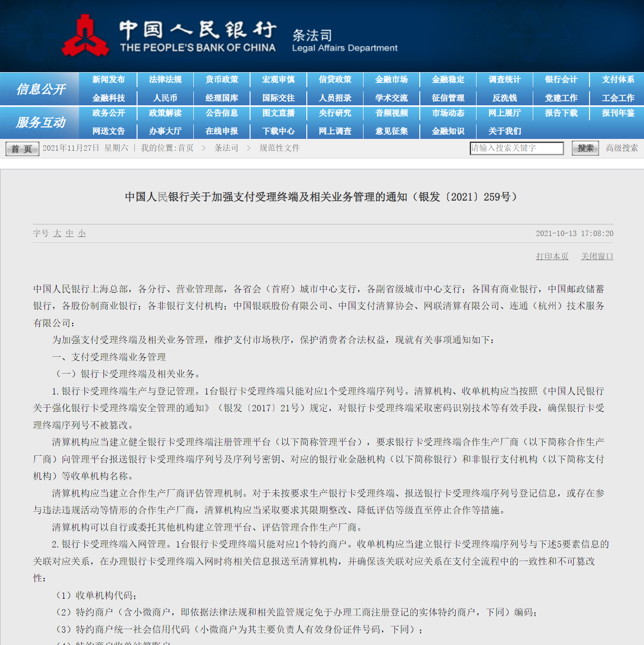Click 条法司 breadcrumb link
This screenshot has height=645, width=644.
pyautogui.click(x=226, y=148)
